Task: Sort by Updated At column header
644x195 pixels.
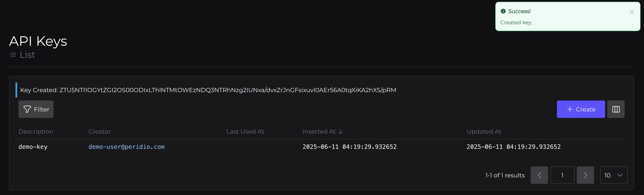Action: pos(483,132)
